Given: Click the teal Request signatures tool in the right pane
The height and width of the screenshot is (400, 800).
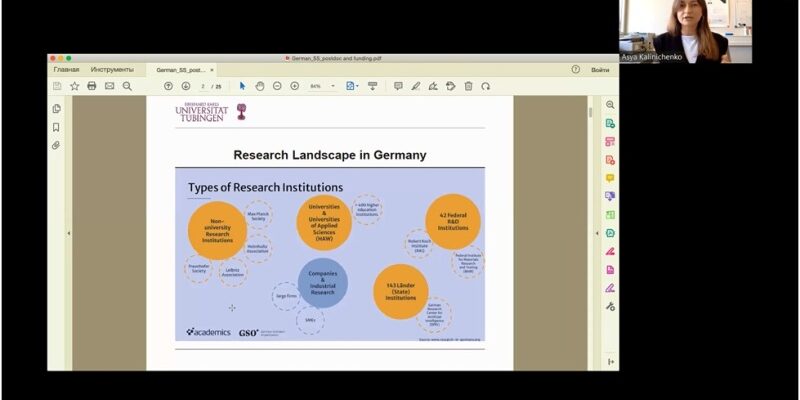Looking at the screenshot, I should tap(610, 233).
